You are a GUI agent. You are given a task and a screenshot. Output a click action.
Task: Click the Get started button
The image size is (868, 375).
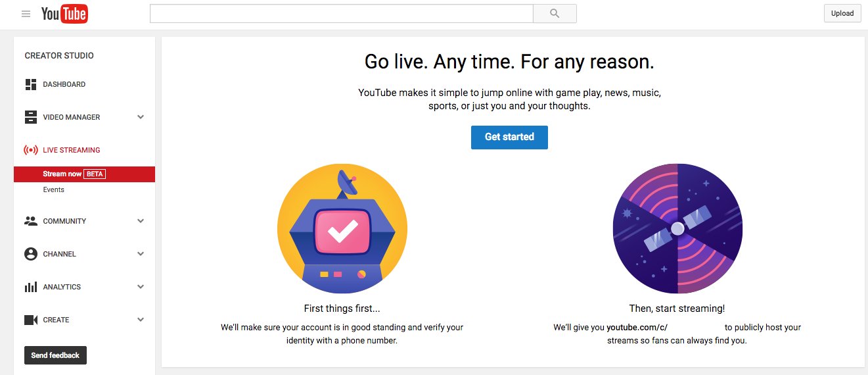pyautogui.click(x=509, y=137)
